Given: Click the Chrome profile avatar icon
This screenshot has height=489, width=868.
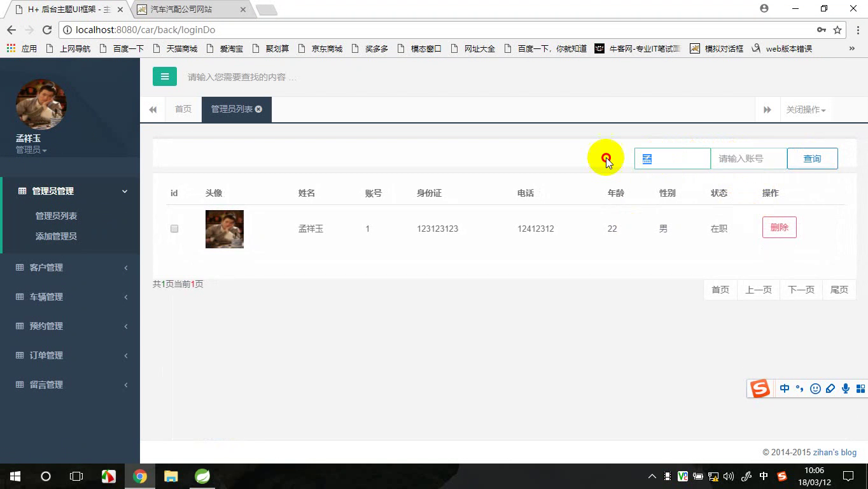Looking at the screenshot, I should click(x=764, y=8).
